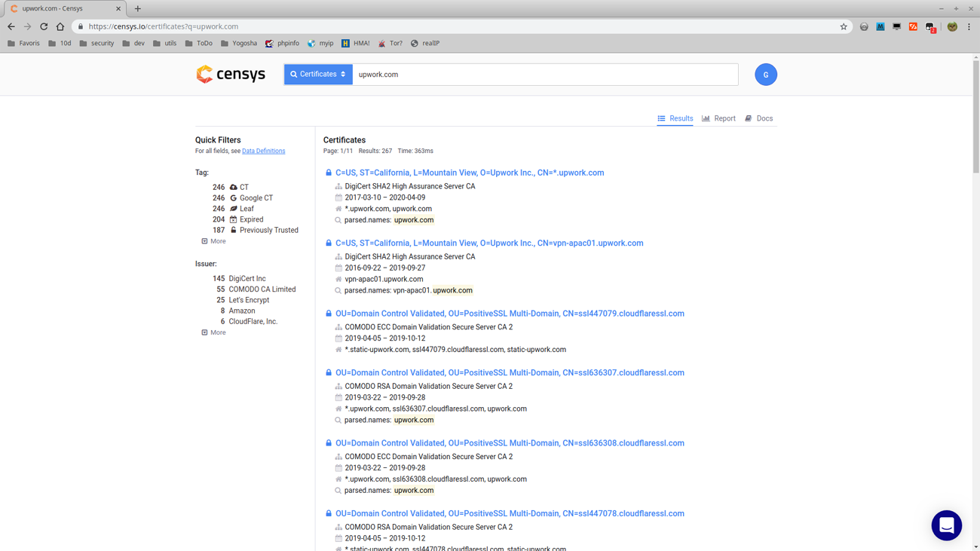Viewport: 980px width, 551px height.
Task: Reload the current page
Action: (44, 26)
